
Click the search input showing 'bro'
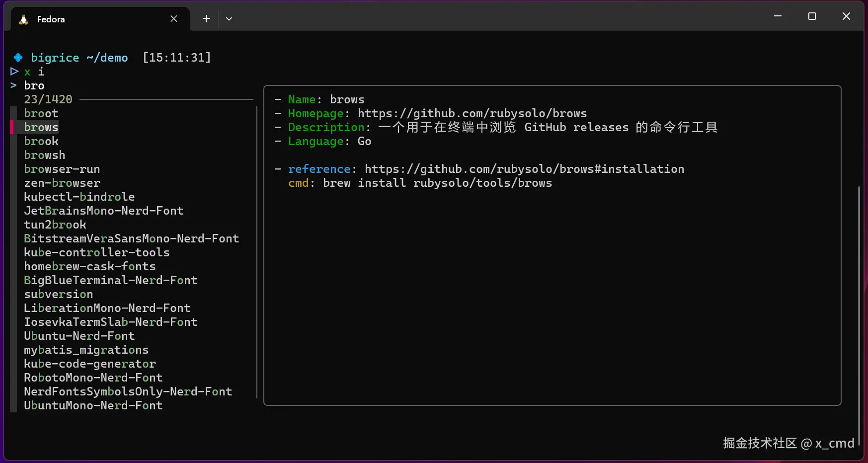click(34, 85)
